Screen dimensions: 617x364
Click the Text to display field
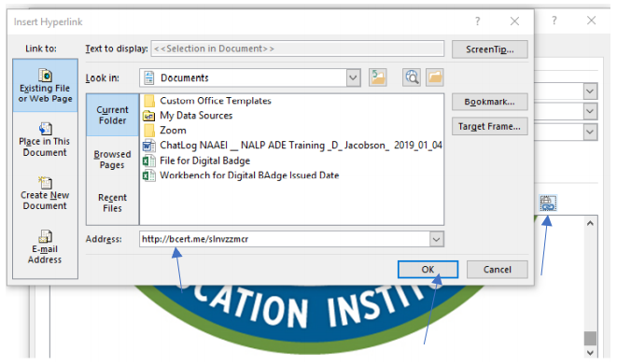click(298, 49)
